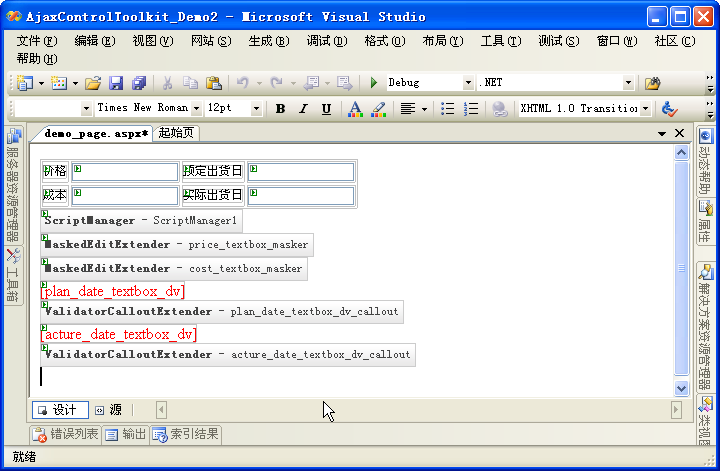Viewport: 720px width, 471px height.
Task: Close the document with the tab strip X
Action: [x=680, y=134]
